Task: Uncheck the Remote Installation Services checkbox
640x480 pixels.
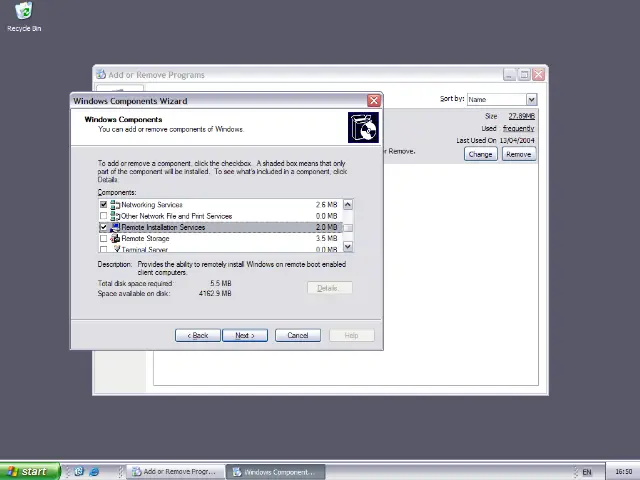Action: click(103, 227)
